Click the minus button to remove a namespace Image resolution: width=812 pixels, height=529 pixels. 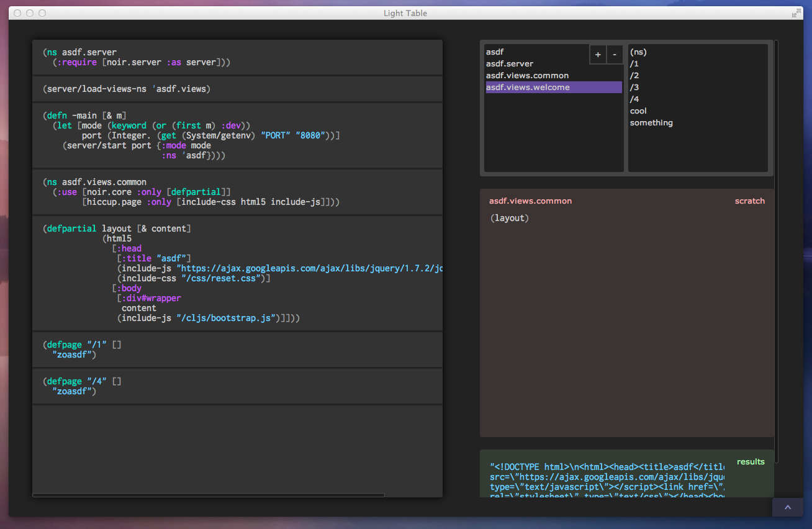click(x=615, y=55)
